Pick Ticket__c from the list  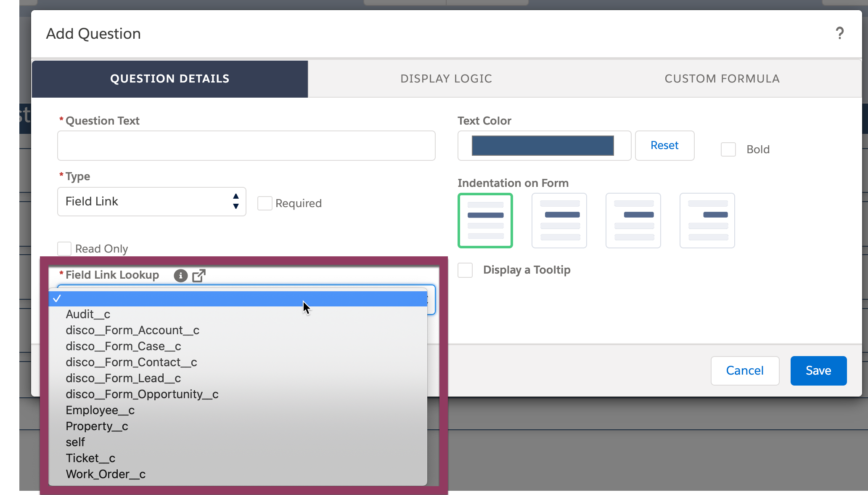(x=238, y=458)
